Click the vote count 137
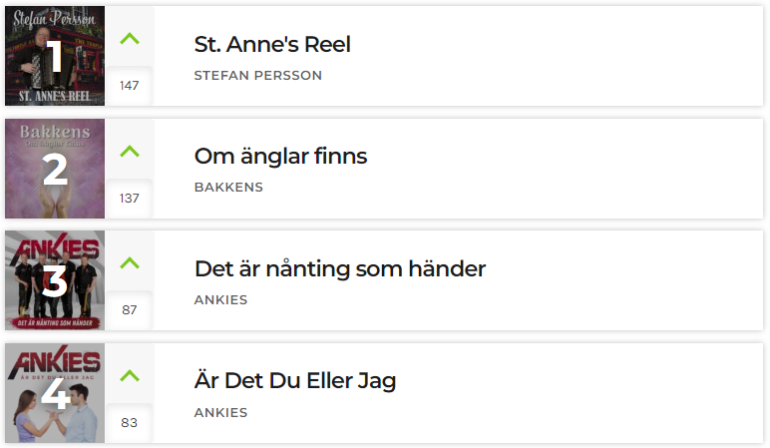 point(129,198)
